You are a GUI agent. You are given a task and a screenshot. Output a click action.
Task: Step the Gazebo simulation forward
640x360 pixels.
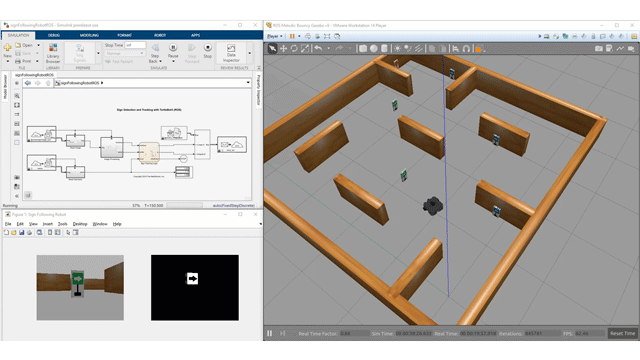[282, 333]
